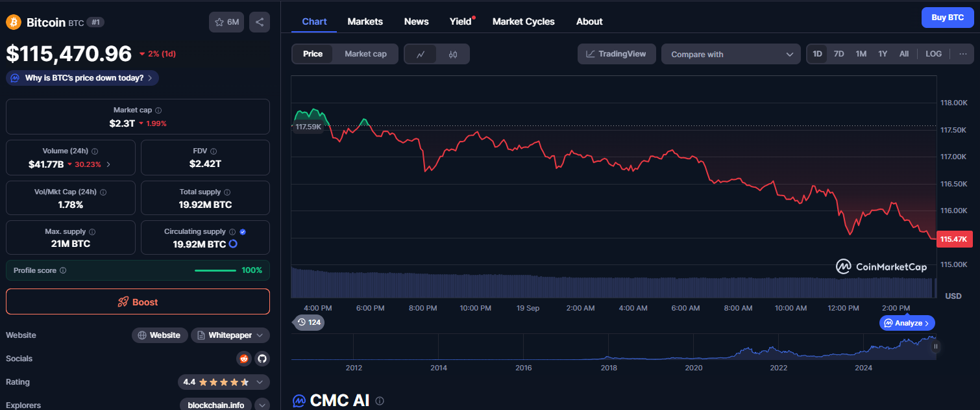
Task: Open more chart options (three dots)
Action: pos(962,54)
